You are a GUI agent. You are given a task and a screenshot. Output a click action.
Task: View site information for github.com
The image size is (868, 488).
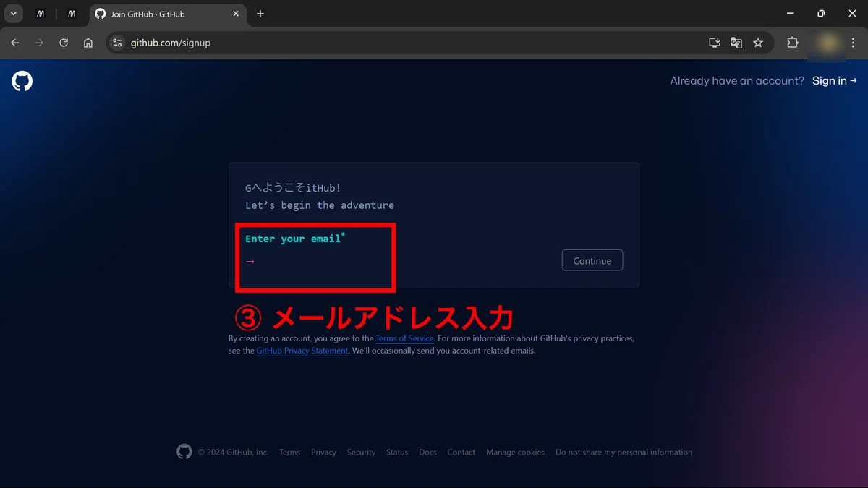pyautogui.click(x=118, y=43)
